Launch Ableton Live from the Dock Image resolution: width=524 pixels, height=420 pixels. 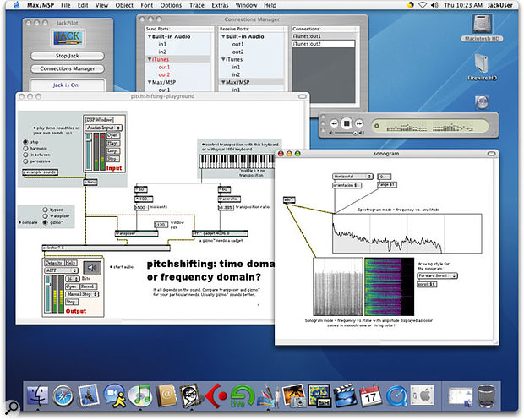[x=242, y=395]
